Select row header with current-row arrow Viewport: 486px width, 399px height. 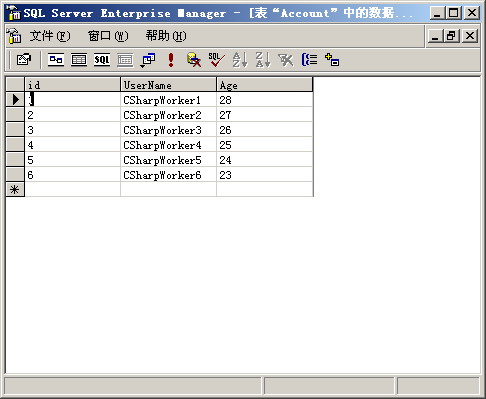(15, 100)
